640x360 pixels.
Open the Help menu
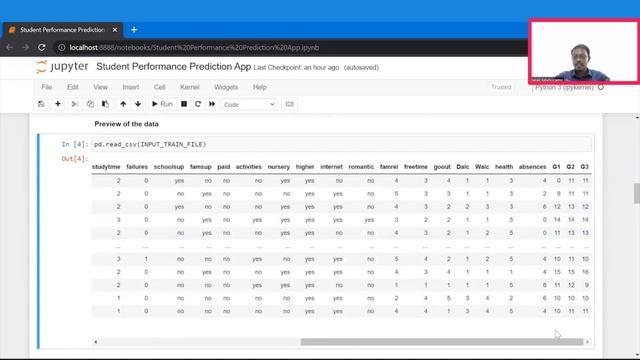click(x=260, y=87)
